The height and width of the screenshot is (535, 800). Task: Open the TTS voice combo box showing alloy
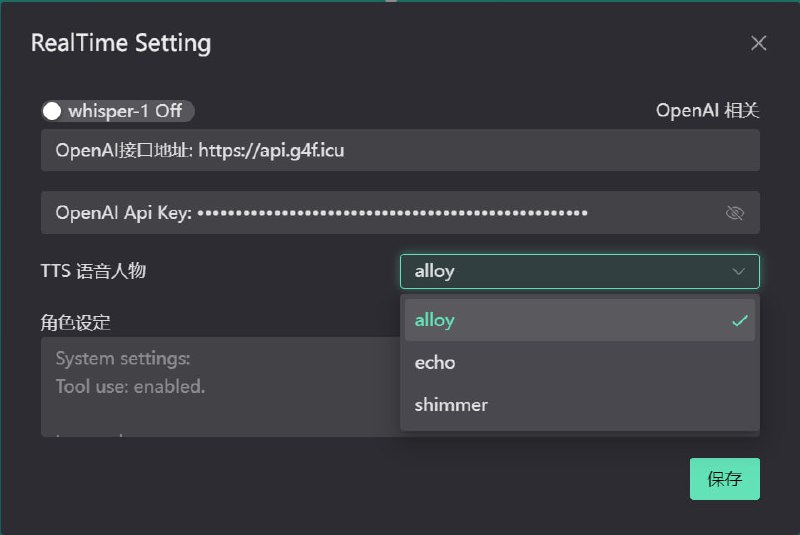click(x=580, y=271)
